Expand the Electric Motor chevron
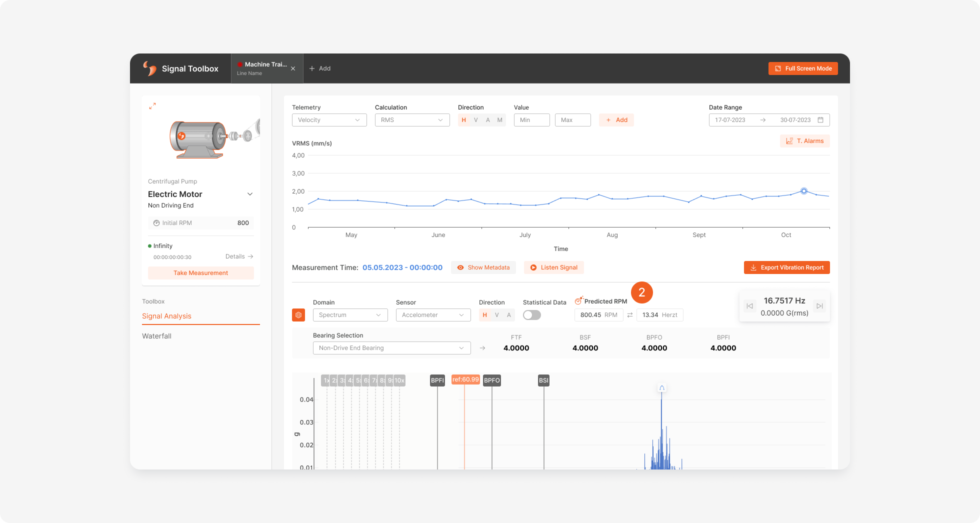Image resolution: width=980 pixels, height=523 pixels. click(250, 194)
